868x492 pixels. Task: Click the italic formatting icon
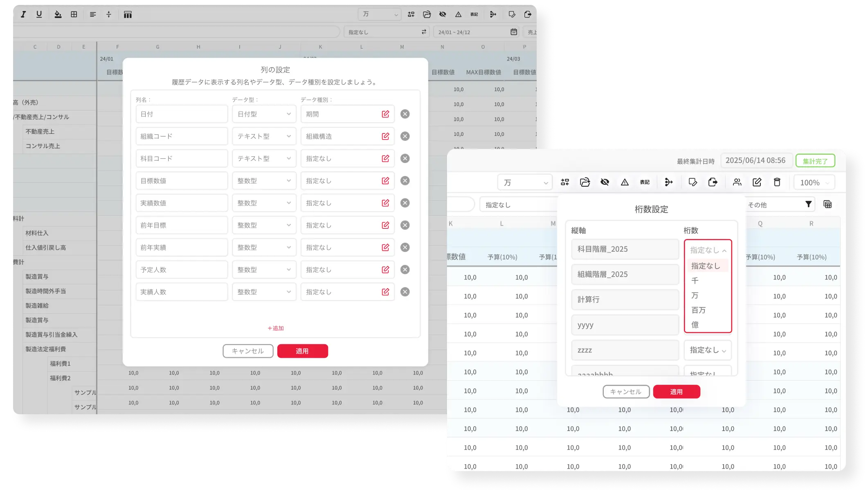(23, 14)
